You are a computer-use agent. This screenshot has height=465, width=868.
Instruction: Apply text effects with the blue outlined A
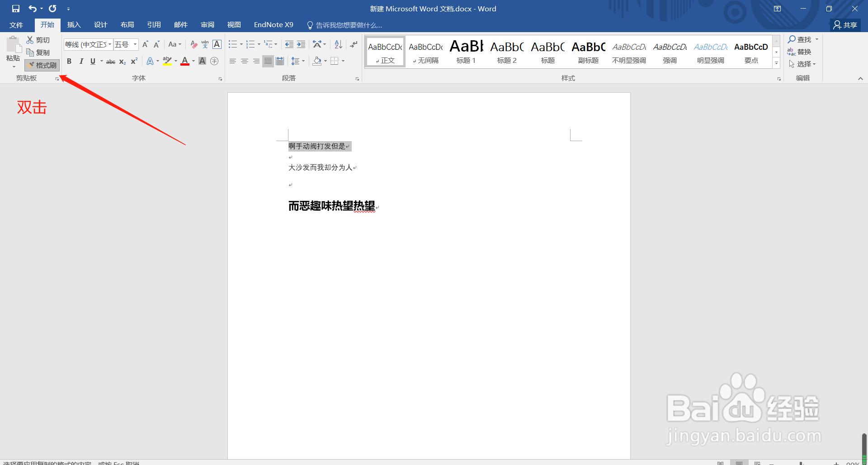(x=150, y=61)
